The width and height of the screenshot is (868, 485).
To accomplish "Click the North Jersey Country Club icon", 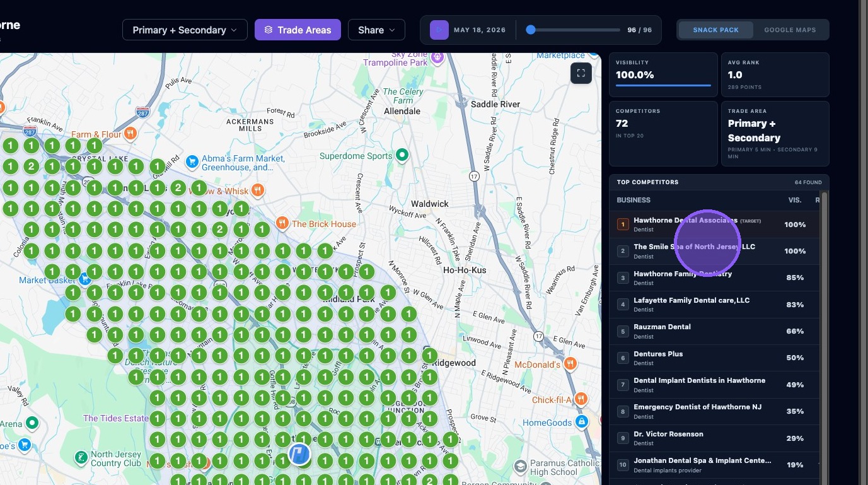I will (x=81, y=457).
